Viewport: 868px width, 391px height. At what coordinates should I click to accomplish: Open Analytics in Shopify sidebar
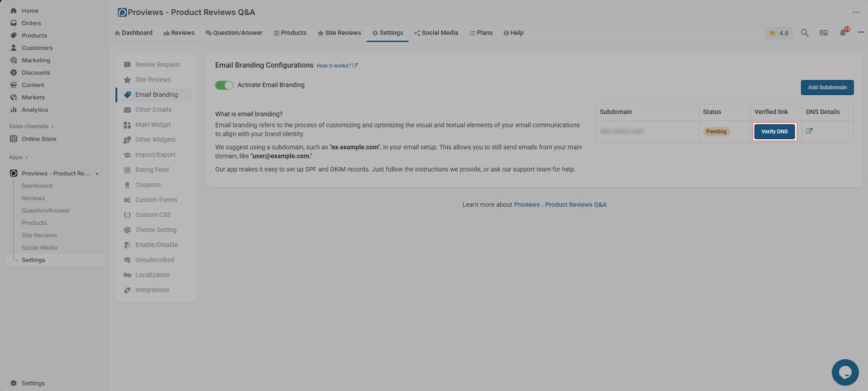point(35,110)
